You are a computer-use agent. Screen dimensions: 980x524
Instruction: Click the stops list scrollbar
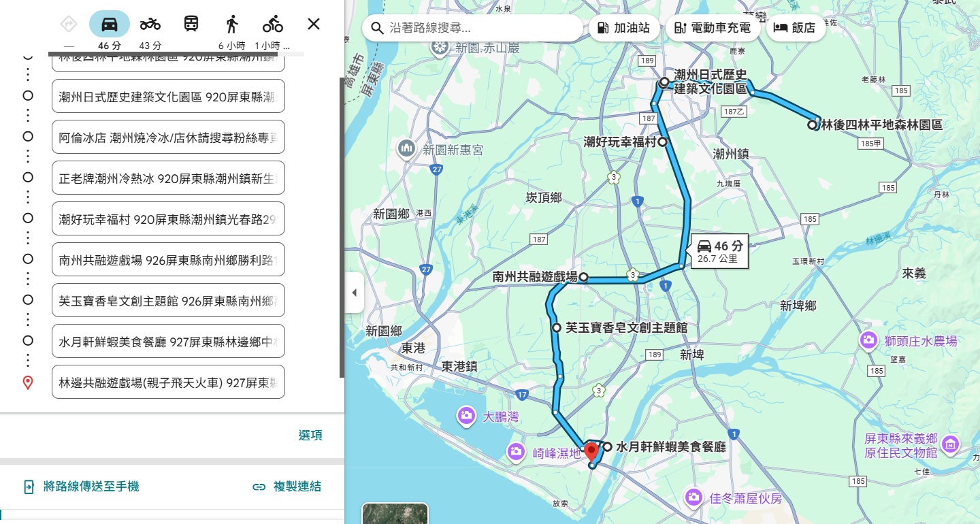pyautogui.click(x=342, y=228)
